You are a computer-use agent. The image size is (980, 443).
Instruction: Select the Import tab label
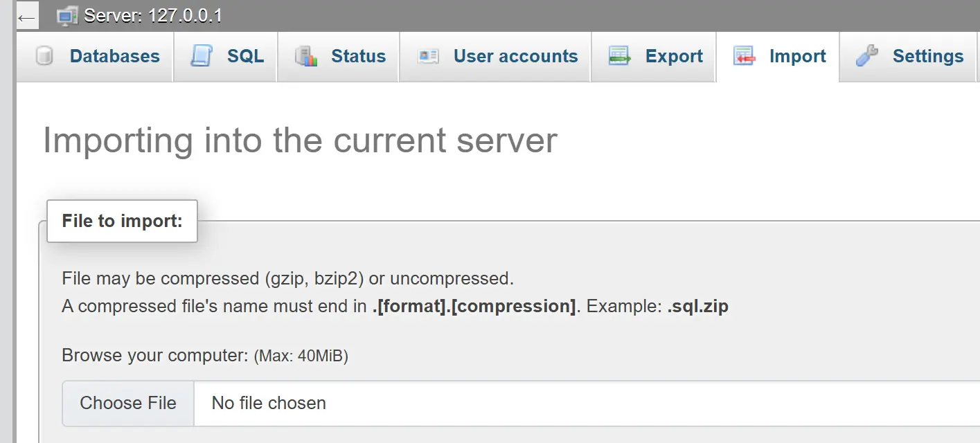click(797, 56)
